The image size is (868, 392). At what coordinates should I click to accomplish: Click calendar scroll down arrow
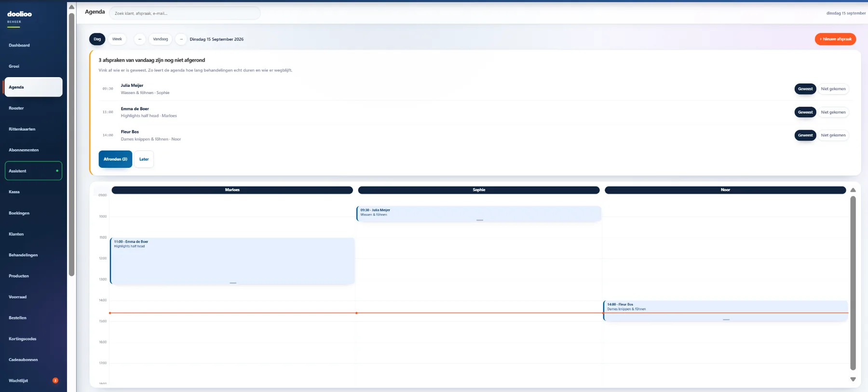[853, 379]
